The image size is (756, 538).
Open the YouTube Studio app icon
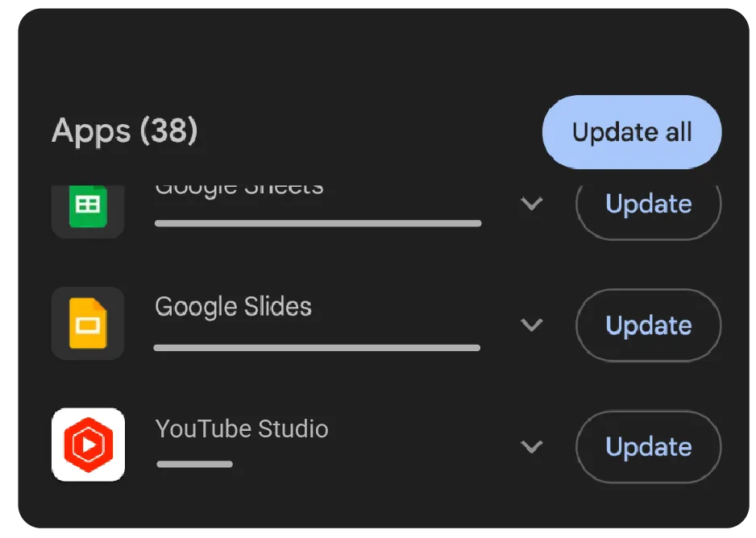point(88,445)
